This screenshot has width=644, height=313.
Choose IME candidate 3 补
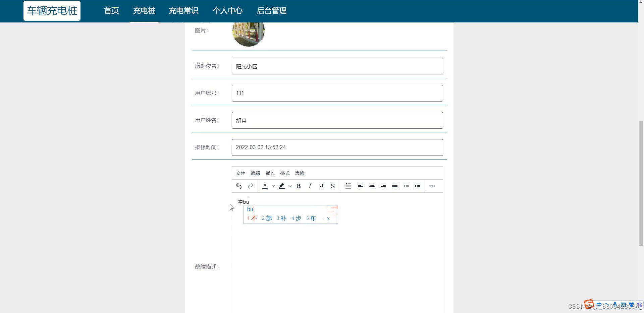point(282,218)
